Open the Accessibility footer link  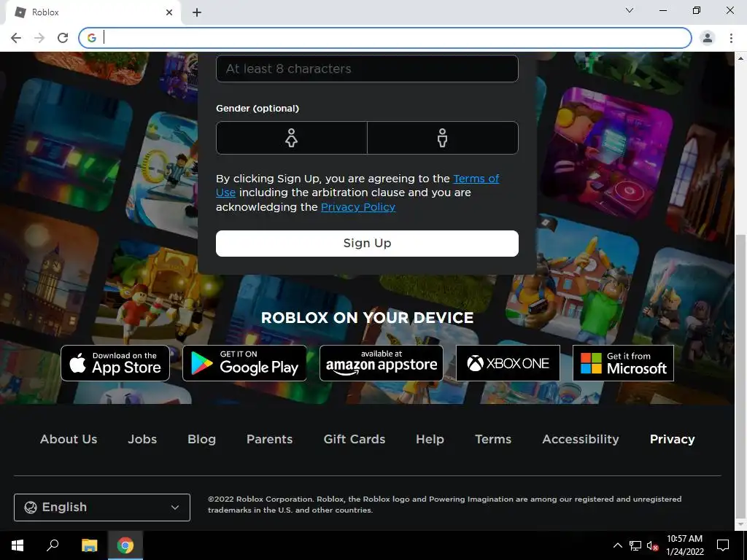tap(581, 439)
